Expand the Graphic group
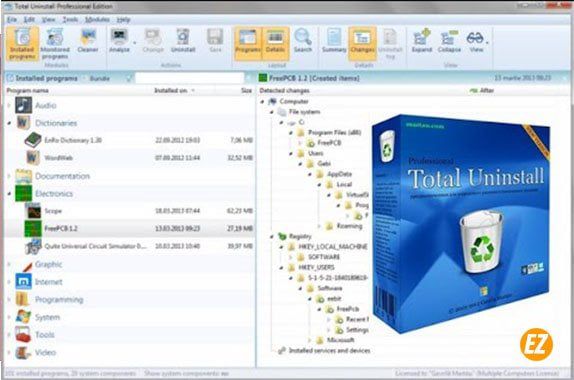The width and height of the screenshot is (574, 380). pos(9,264)
